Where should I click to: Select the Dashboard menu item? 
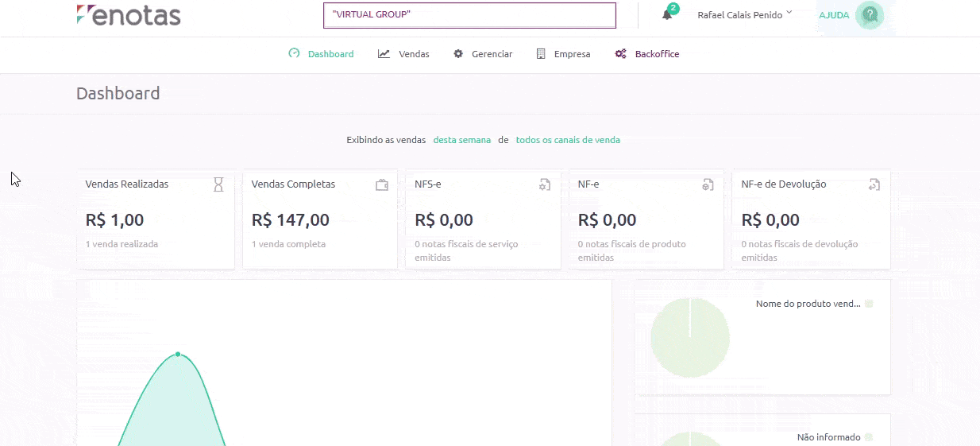click(x=322, y=54)
